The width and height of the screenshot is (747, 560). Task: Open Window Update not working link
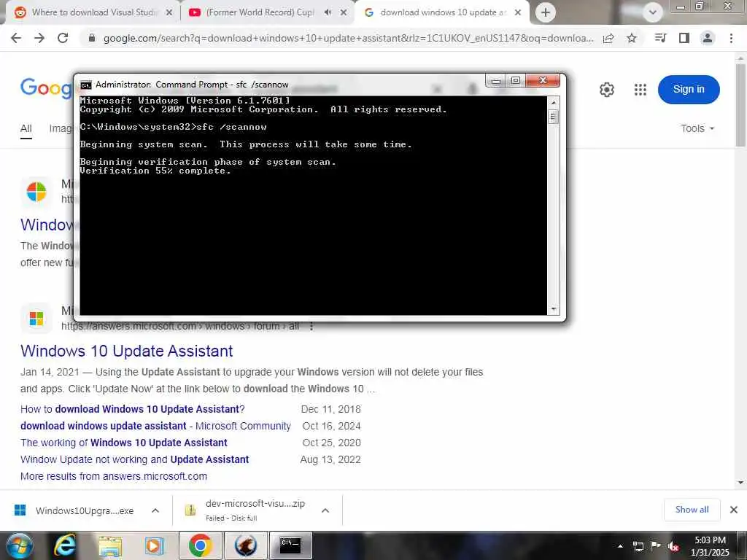point(134,459)
